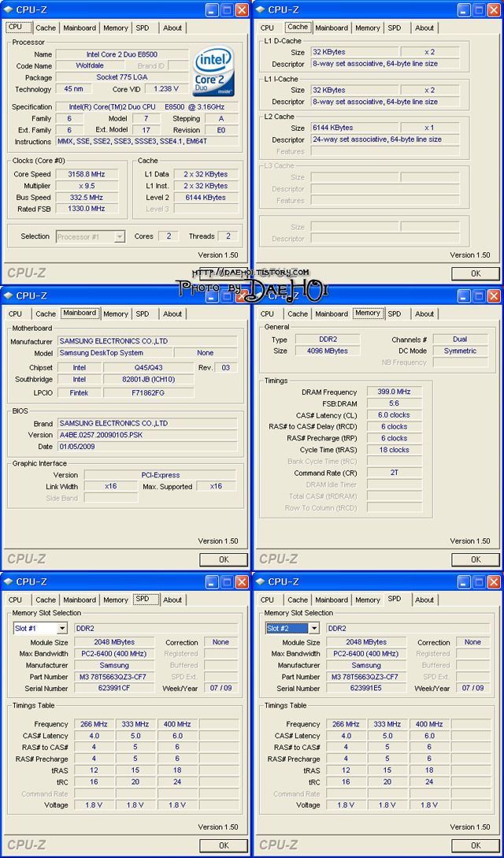Click CPU-Z title icon of the Motherboard info window
Image resolution: width=504 pixels, height=858 pixels.
(8, 295)
